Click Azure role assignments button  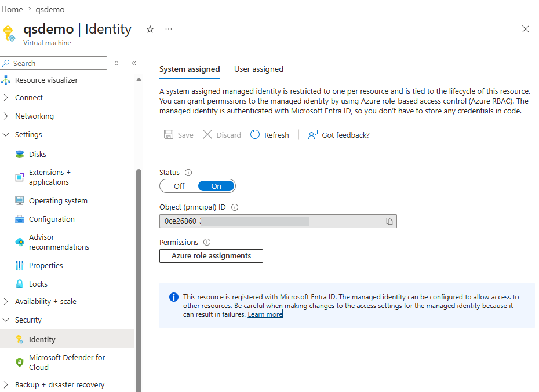pos(211,256)
